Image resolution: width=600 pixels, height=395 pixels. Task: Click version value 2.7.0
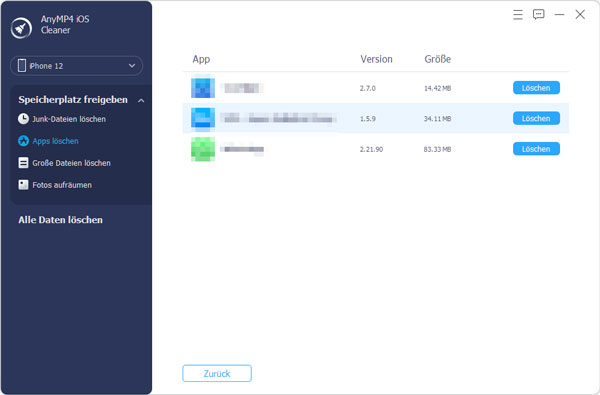(x=368, y=88)
